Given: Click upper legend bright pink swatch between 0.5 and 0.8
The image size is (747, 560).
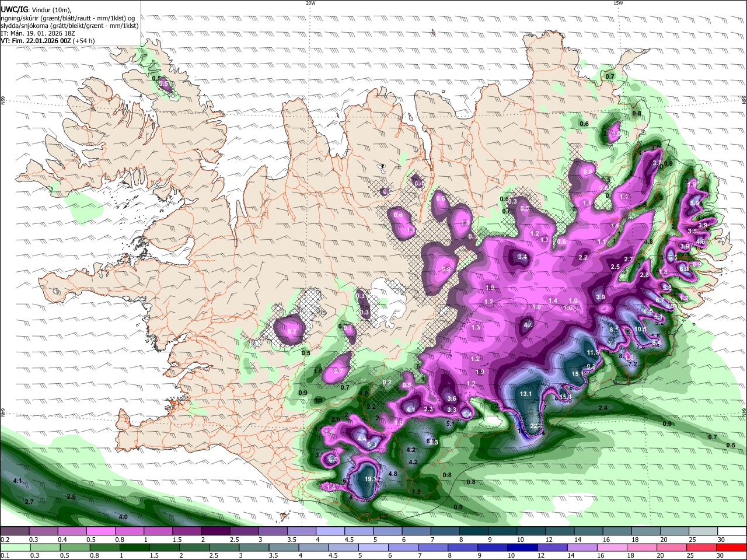Looking at the screenshot, I should click(x=100, y=531).
